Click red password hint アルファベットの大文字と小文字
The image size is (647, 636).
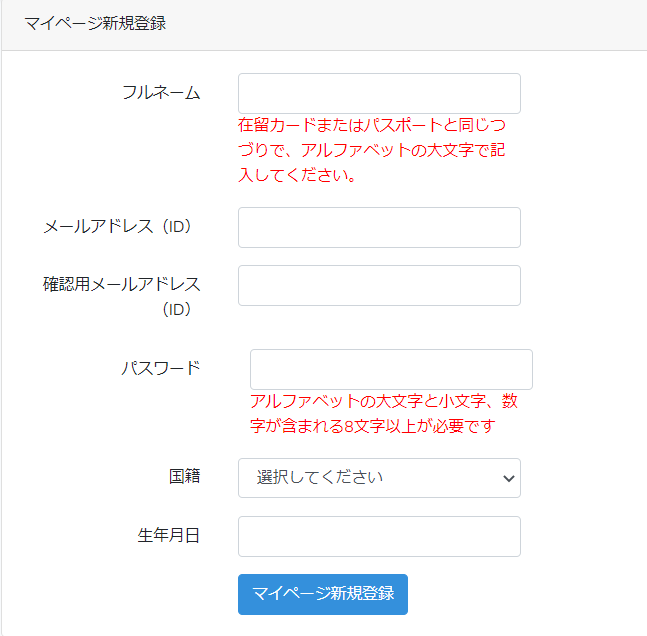[x=384, y=414]
